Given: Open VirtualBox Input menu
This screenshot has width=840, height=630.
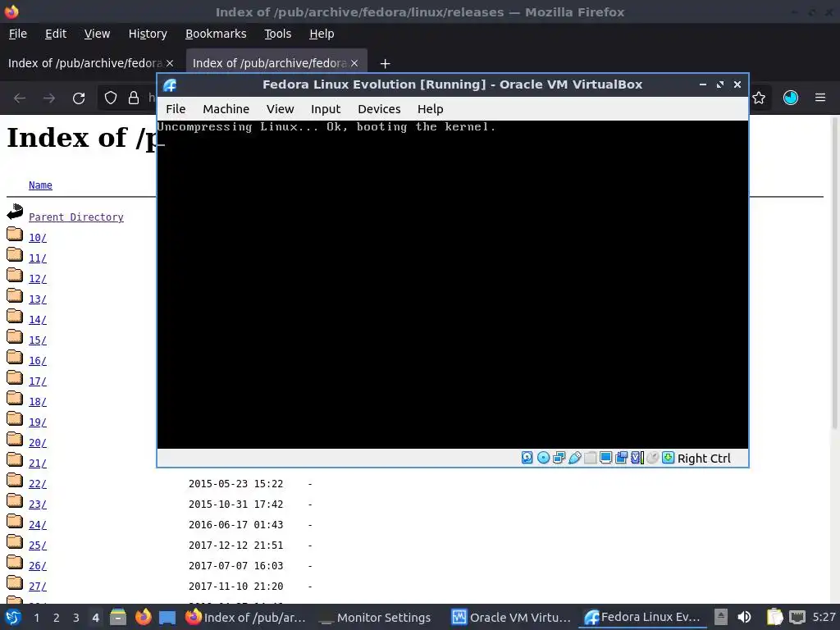Looking at the screenshot, I should click(x=326, y=109).
